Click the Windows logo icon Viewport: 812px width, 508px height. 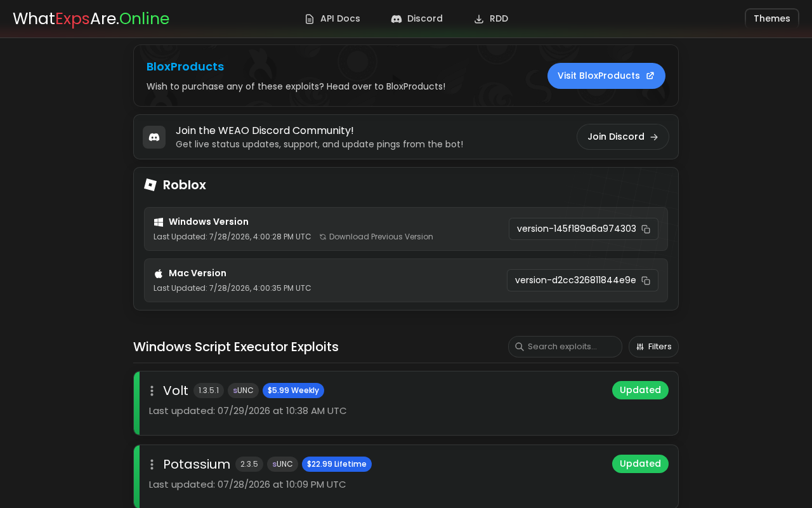pos(159,222)
